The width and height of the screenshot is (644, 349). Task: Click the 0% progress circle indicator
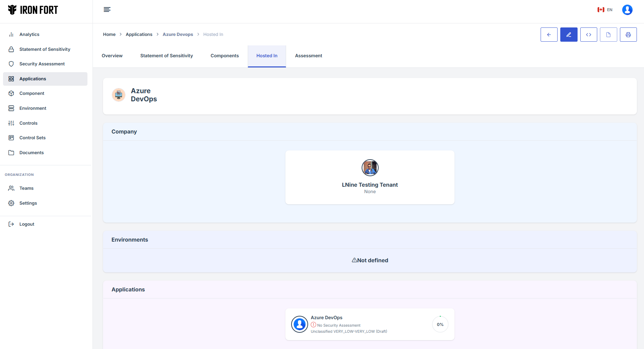point(440,325)
